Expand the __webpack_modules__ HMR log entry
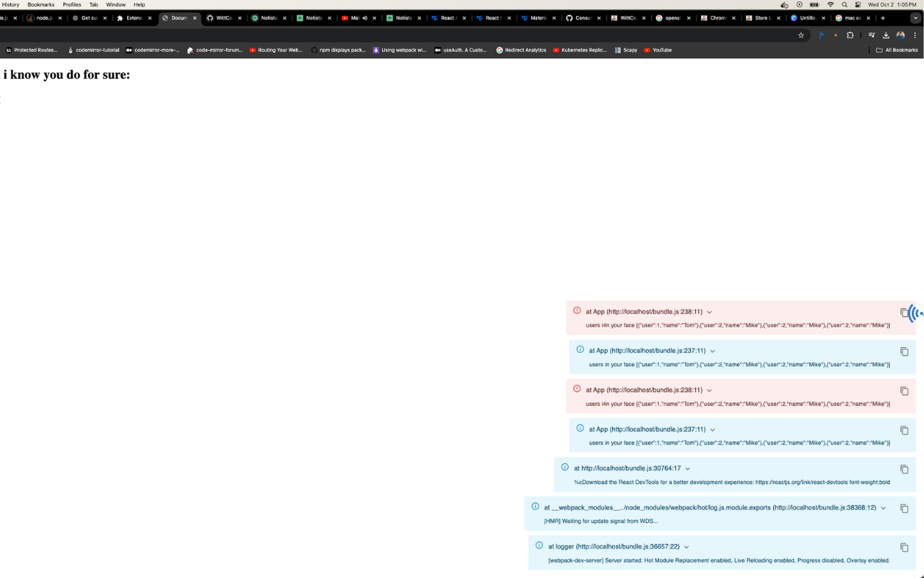Viewport: 924px width, 578px height. point(883,507)
